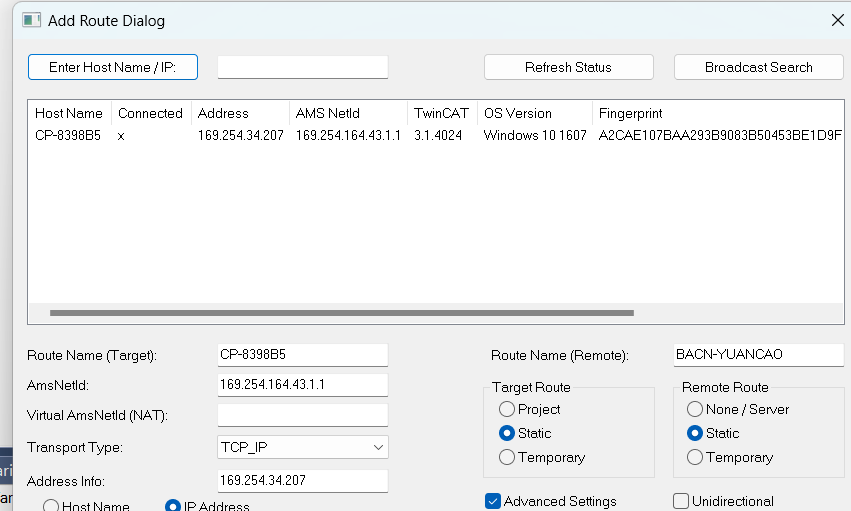The image size is (851, 511).
Task: Click the Add Route Dialog title icon
Action: click(31, 21)
